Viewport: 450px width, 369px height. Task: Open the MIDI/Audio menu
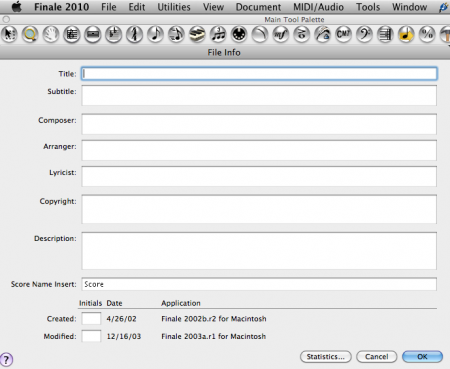click(318, 7)
